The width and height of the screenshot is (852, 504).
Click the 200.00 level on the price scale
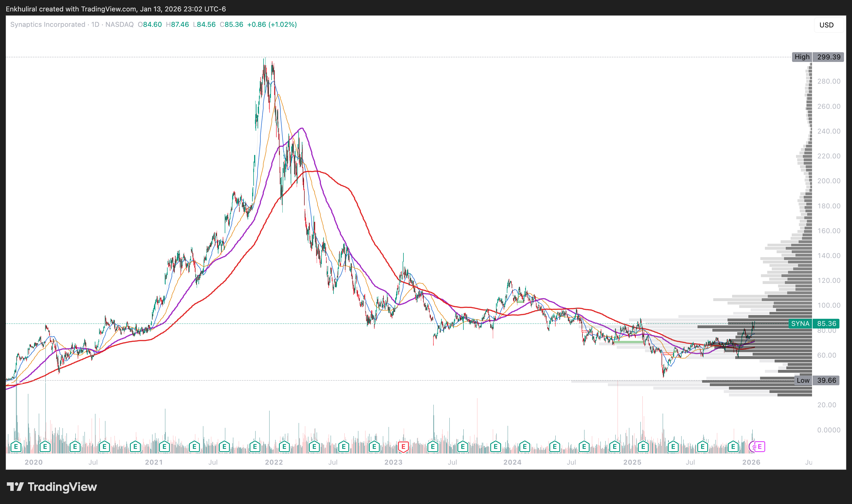point(829,181)
